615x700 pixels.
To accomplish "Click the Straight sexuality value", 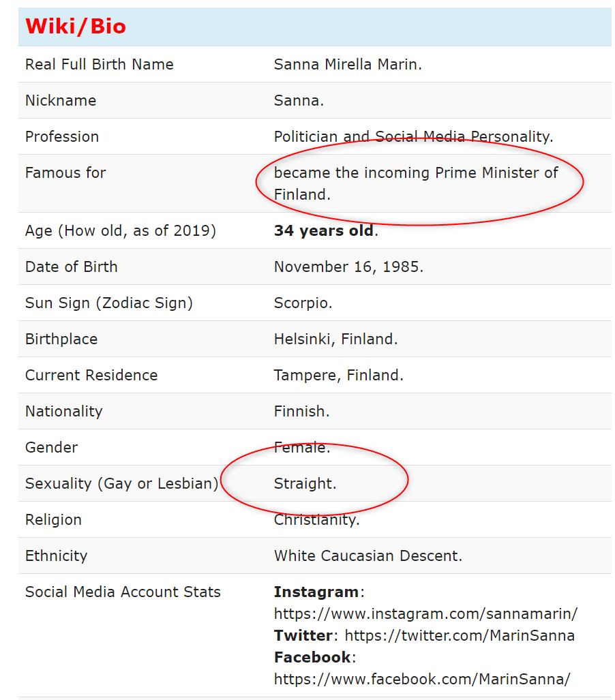I will pyautogui.click(x=305, y=483).
